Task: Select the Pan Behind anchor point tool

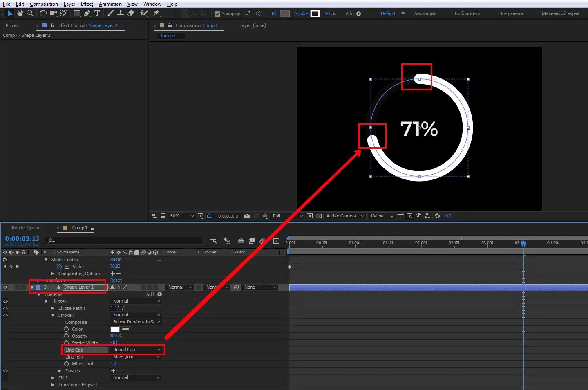Action: click(64, 13)
